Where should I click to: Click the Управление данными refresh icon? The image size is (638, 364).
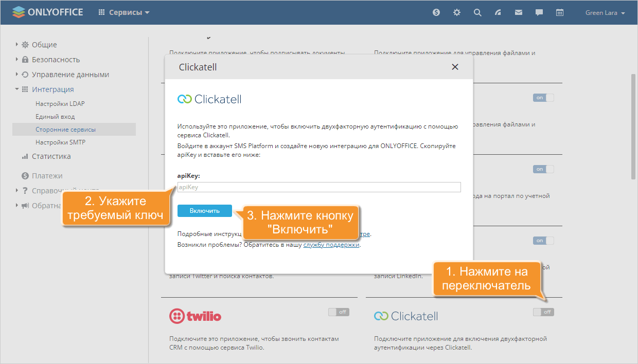tap(25, 75)
